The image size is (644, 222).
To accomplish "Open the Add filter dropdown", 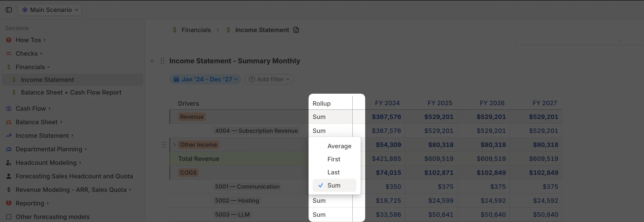I will point(269,79).
